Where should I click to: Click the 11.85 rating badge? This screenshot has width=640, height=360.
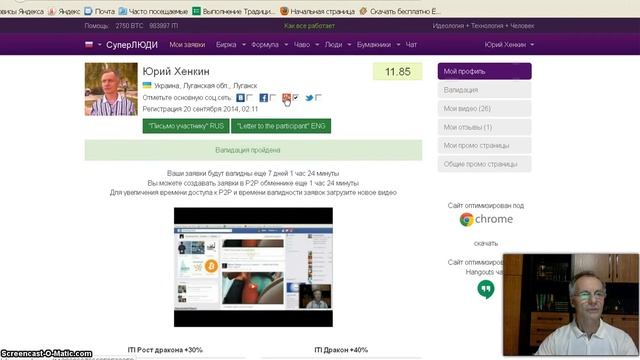(x=398, y=72)
